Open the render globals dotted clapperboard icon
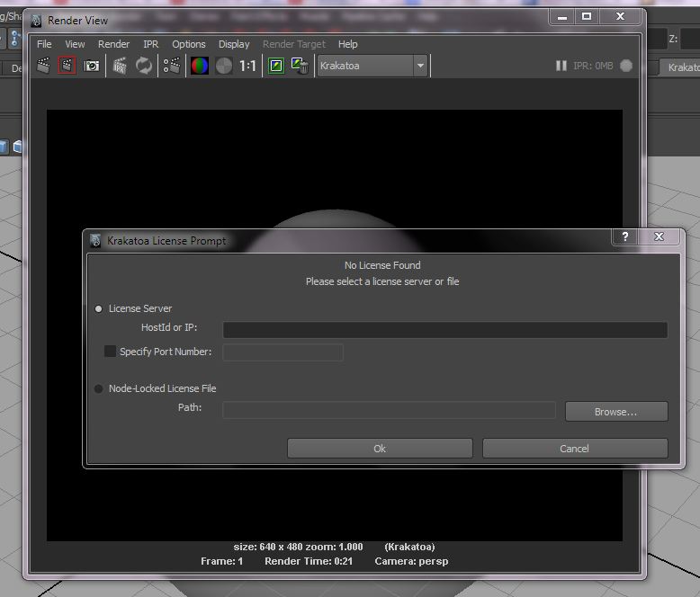The height and width of the screenshot is (597, 700). 172,66
